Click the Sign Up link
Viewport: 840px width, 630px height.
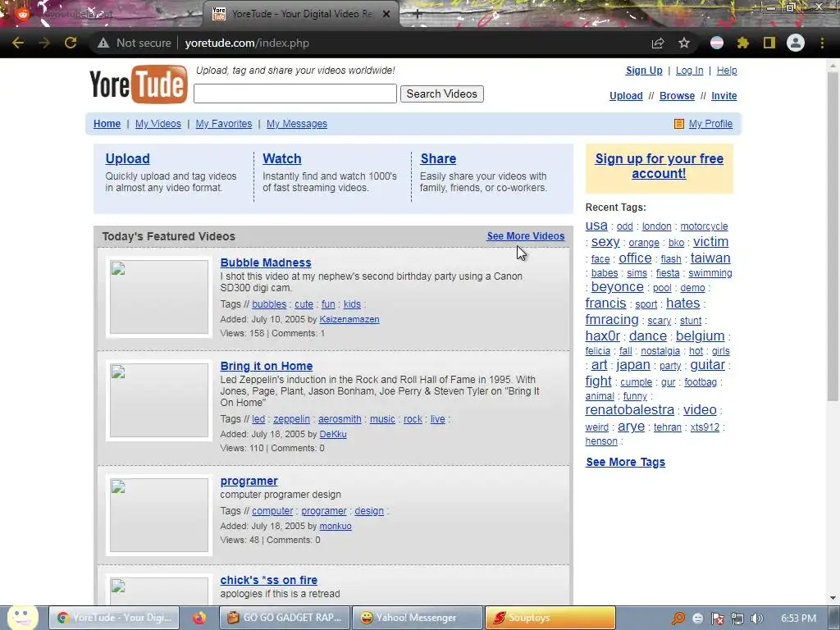644,71
